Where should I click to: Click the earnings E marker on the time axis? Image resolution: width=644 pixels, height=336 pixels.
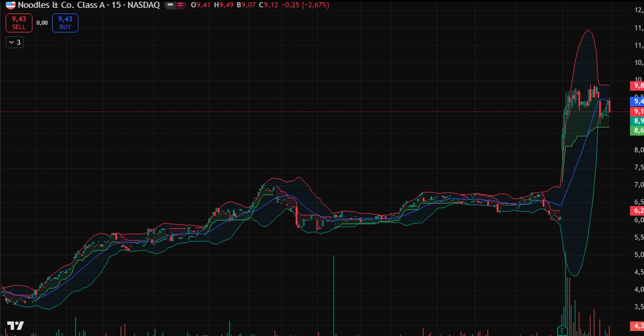coord(562,330)
